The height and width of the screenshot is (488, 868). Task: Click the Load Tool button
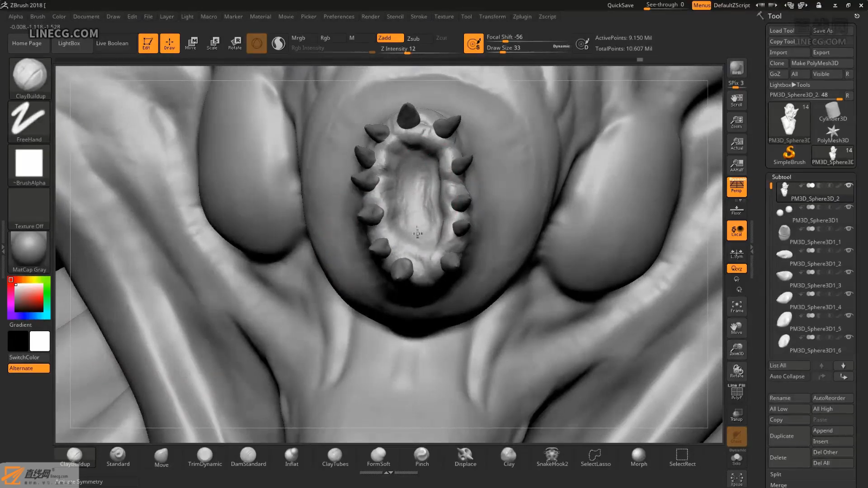(x=789, y=30)
